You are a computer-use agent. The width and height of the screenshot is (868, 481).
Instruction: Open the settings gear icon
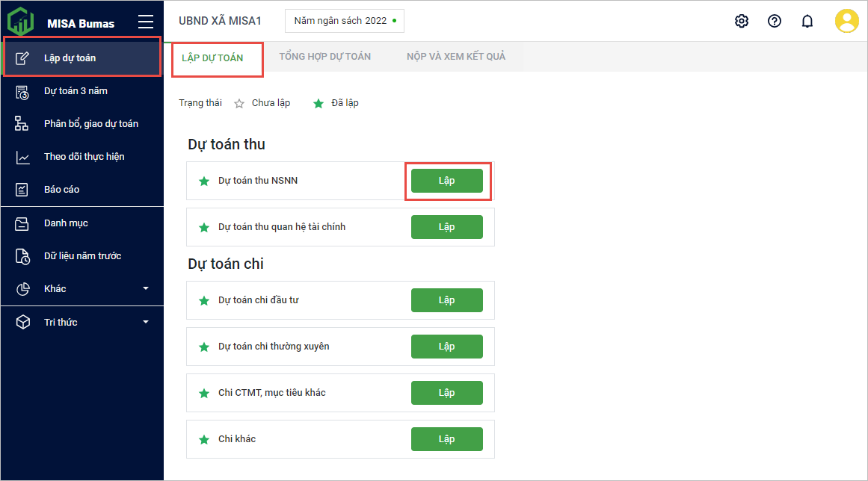coord(742,21)
